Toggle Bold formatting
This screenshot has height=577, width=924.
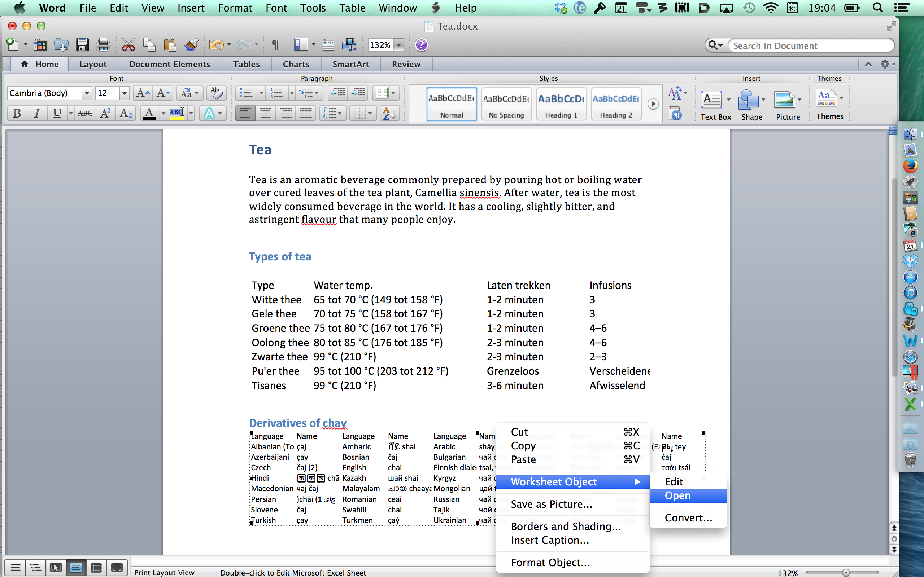17,113
